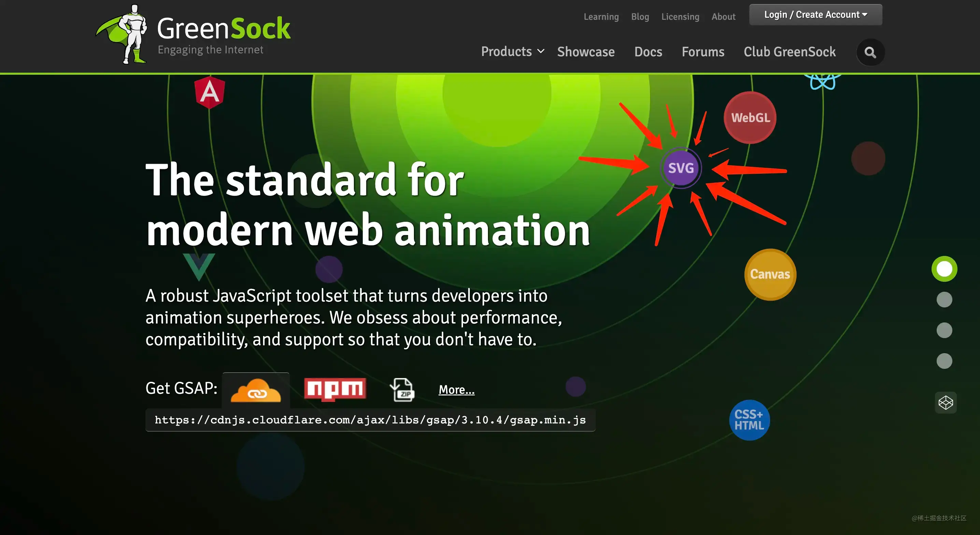The width and height of the screenshot is (980, 535).
Task: Open the Showcase menu item
Action: (x=586, y=52)
